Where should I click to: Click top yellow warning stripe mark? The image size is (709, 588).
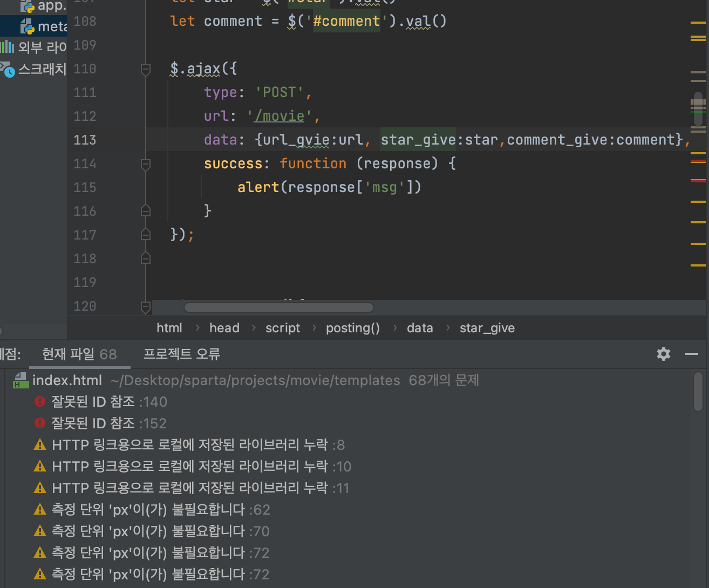[698, 23]
